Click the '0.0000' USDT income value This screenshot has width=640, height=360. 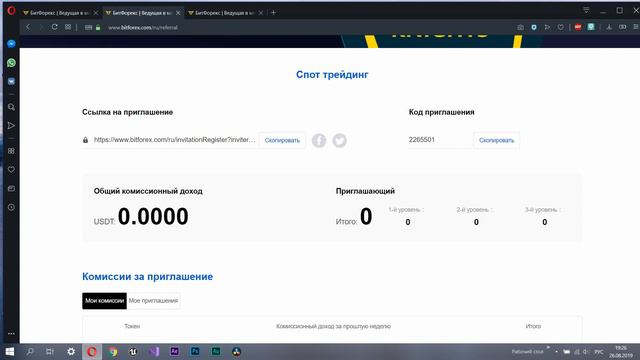[153, 216]
